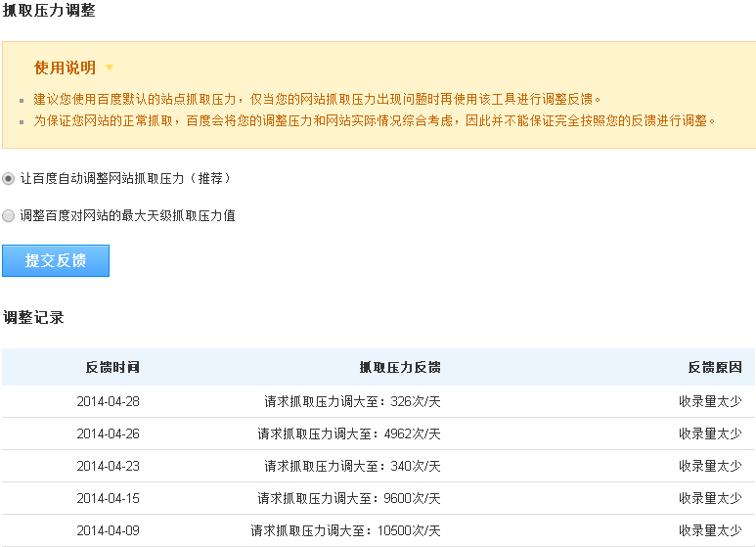Select 让百度自动调整网站抓取压力 radio option
756x547 pixels.
point(9,178)
